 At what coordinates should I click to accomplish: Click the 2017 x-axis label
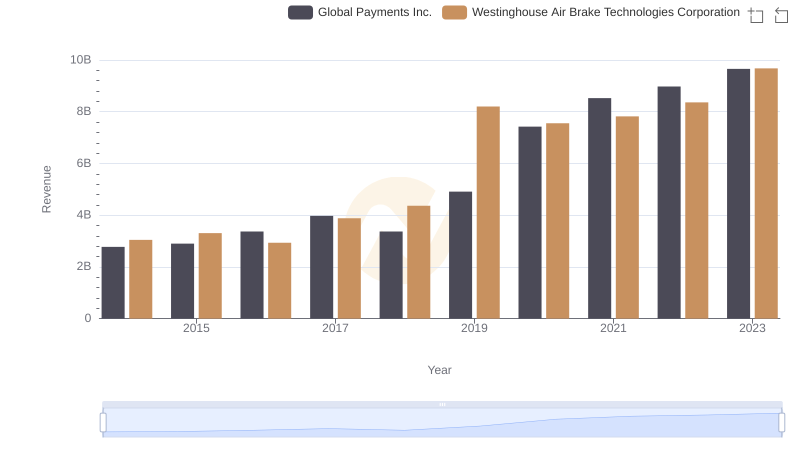click(x=335, y=328)
